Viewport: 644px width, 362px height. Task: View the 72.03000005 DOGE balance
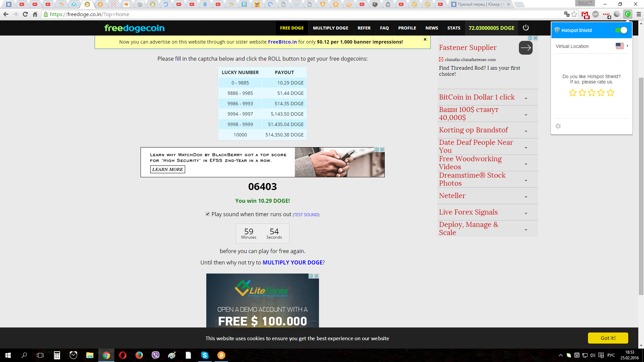pos(491,28)
